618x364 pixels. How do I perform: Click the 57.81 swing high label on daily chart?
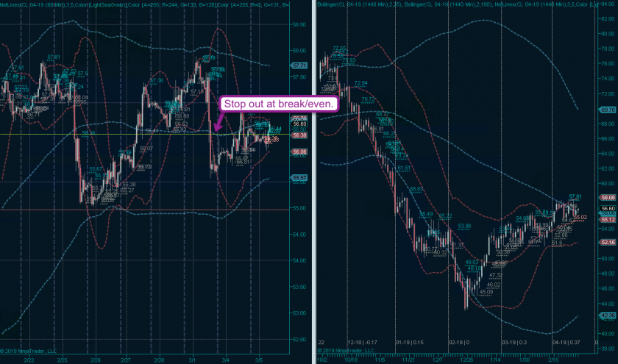click(x=575, y=196)
